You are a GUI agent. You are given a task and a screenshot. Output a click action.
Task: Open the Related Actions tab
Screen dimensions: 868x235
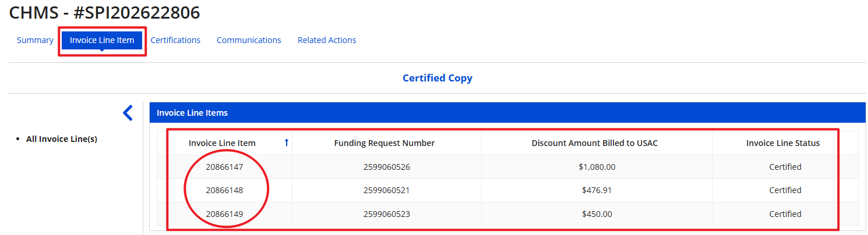(327, 40)
